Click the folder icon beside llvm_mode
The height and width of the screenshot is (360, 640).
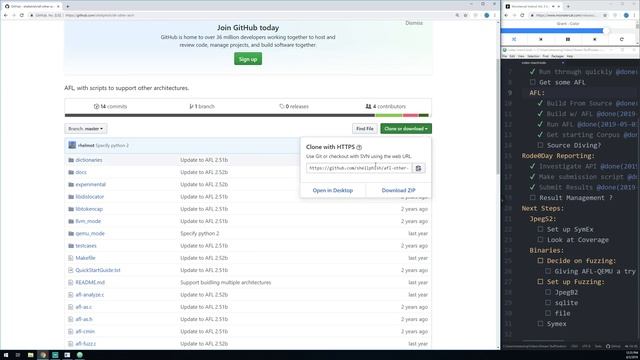click(x=71, y=221)
